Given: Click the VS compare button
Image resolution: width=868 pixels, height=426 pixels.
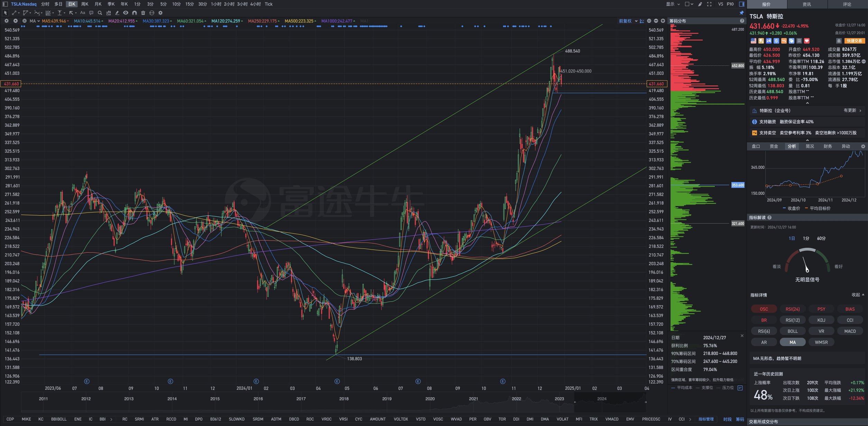Looking at the screenshot, I should (720, 4).
